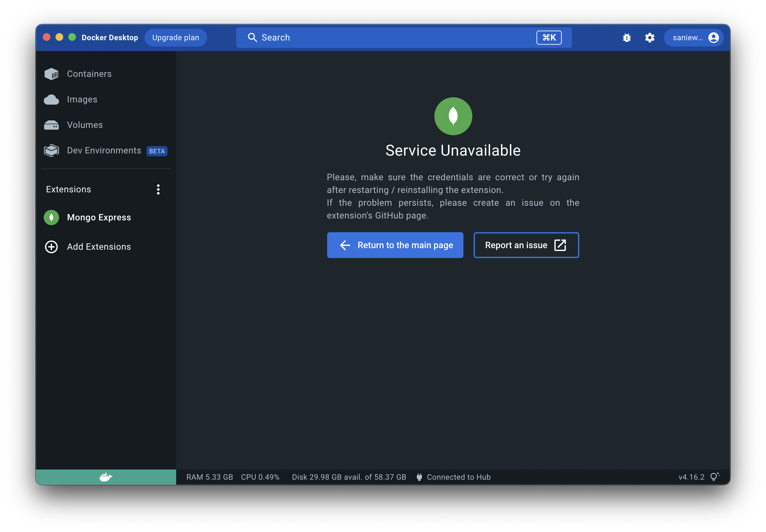Image resolution: width=766 pixels, height=532 pixels.
Task: Open the saniew account menu
Action: 694,38
